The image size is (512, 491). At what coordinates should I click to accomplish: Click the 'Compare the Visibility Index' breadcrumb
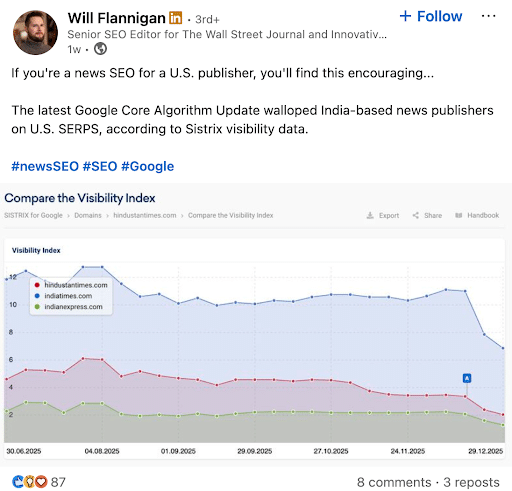coord(231,215)
